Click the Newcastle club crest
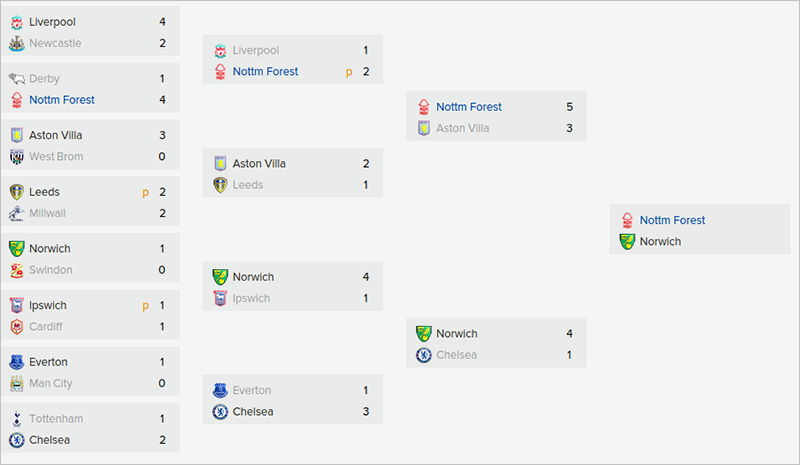This screenshot has height=465, width=800. [16, 43]
